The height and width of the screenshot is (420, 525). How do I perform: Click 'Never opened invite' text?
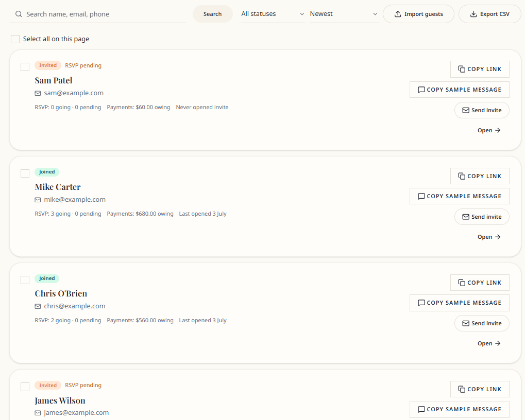[x=202, y=108]
